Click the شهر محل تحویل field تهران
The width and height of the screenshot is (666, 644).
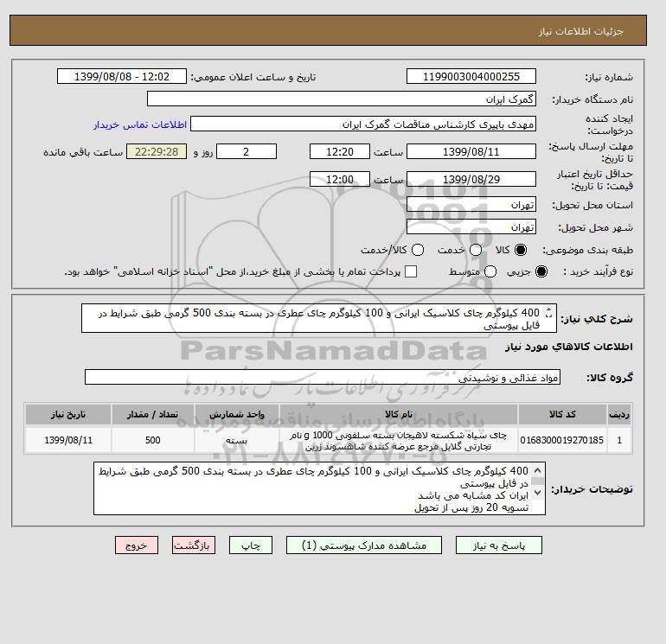(471, 226)
